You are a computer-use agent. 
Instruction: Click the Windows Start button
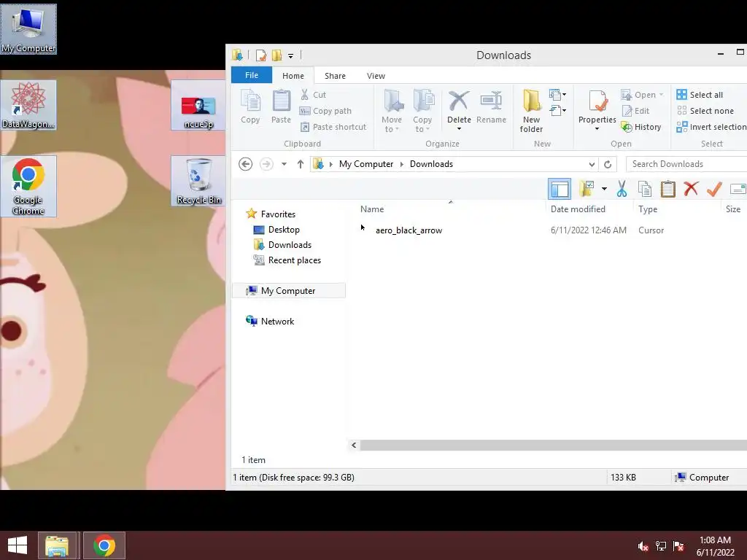pyautogui.click(x=18, y=545)
